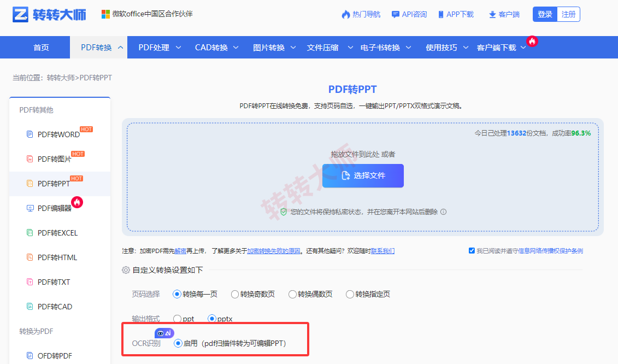The width and height of the screenshot is (618, 364).
Task: Select the 转换每一页 radio button
Action: (x=177, y=294)
